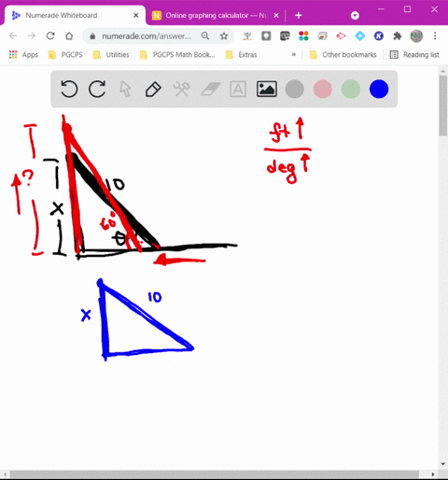Open the zoom magnifier in address bar

click(205, 35)
